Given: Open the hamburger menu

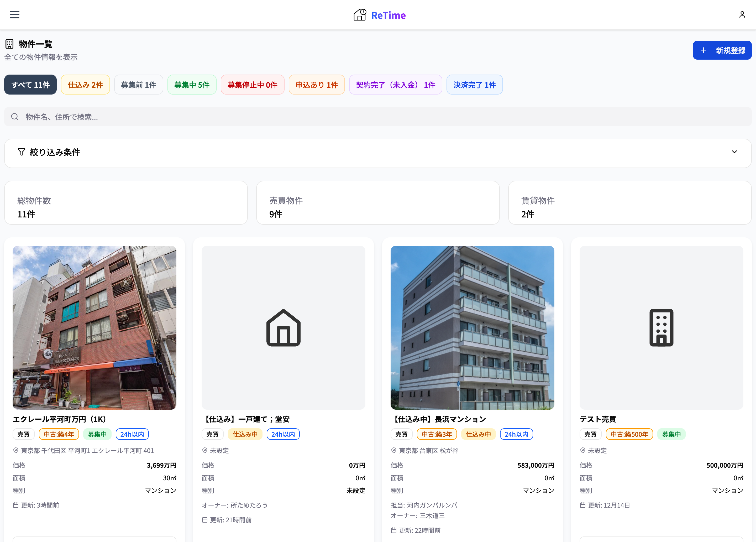Looking at the screenshot, I should [15, 15].
